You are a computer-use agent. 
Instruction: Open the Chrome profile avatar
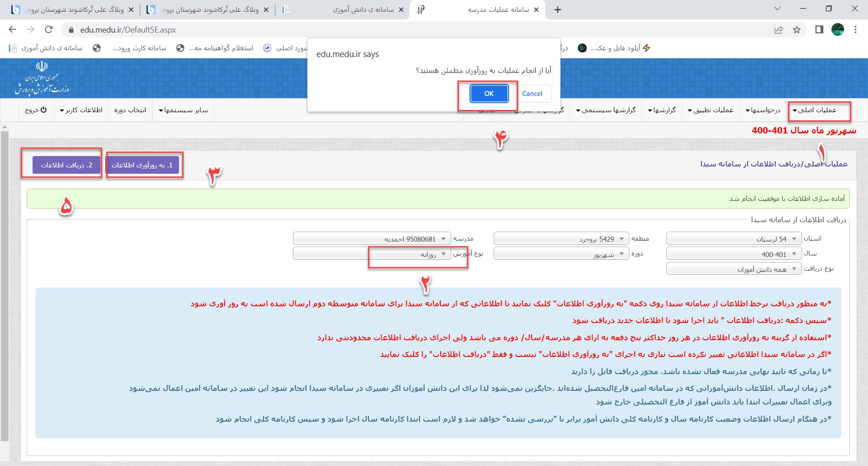pos(838,30)
